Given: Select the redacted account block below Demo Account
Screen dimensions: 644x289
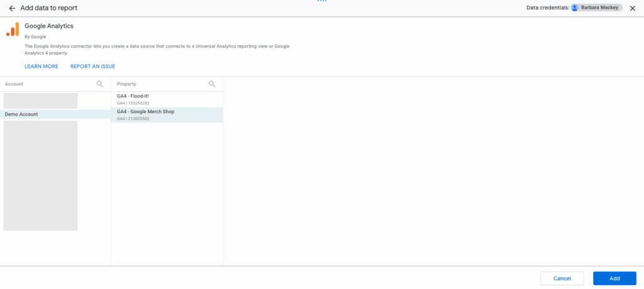Looking at the screenshot, I should pos(40,175).
